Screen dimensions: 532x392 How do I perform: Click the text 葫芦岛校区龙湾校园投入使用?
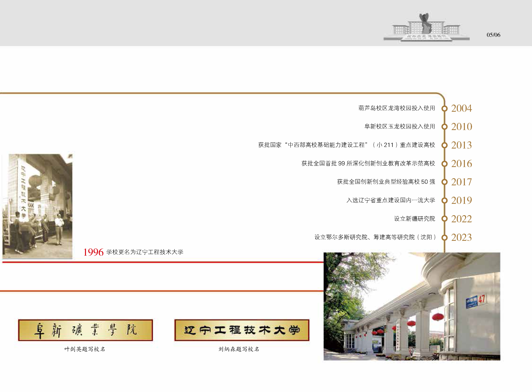point(396,108)
